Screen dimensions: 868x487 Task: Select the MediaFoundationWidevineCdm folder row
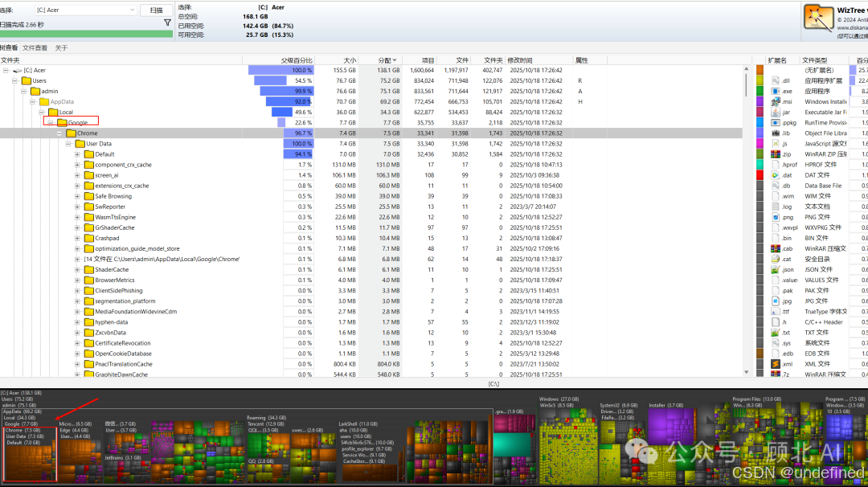tap(371, 312)
